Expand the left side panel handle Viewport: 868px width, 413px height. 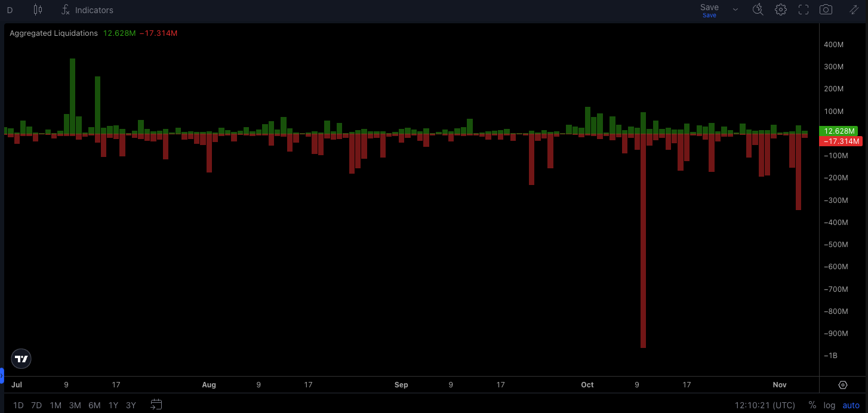(2, 375)
